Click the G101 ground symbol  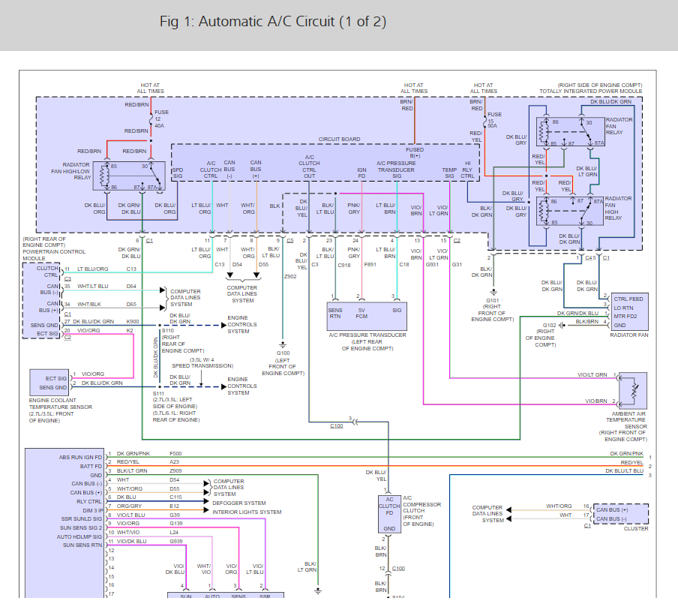pyautogui.click(x=493, y=290)
